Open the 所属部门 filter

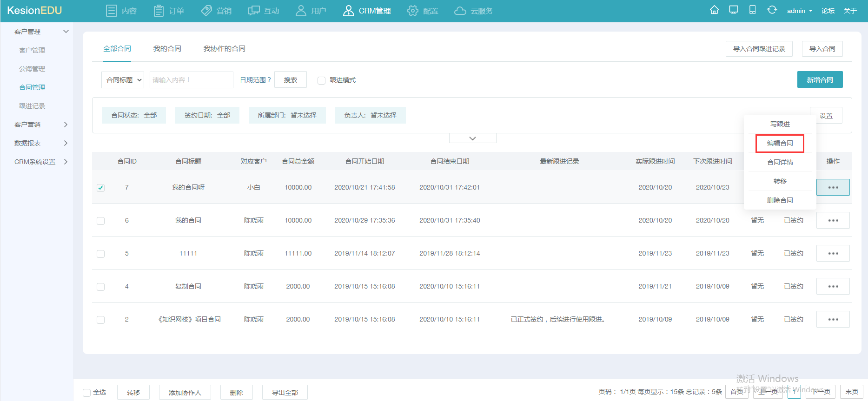(287, 115)
